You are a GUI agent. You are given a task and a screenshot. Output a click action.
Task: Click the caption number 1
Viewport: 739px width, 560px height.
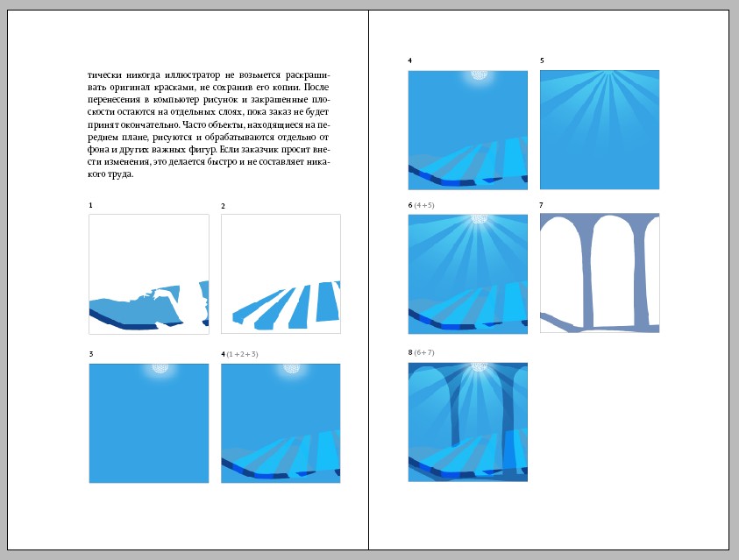[x=91, y=206]
